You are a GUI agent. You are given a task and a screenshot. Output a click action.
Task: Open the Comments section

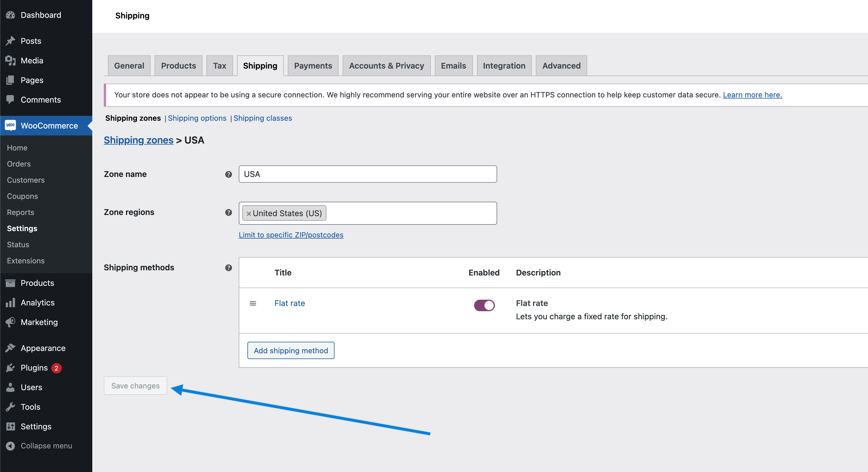click(41, 100)
